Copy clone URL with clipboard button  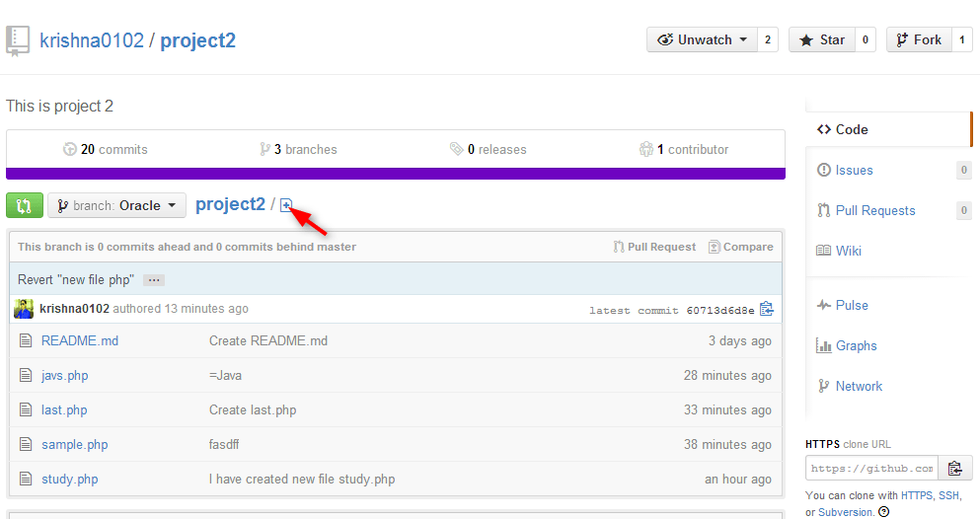point(955,469)
